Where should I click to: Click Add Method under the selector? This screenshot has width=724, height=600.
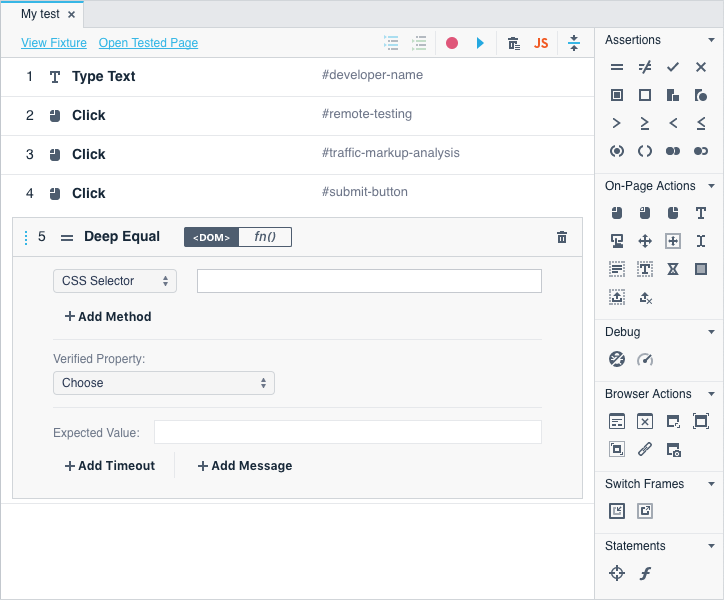pyautogui.click(x=108, y=316)
